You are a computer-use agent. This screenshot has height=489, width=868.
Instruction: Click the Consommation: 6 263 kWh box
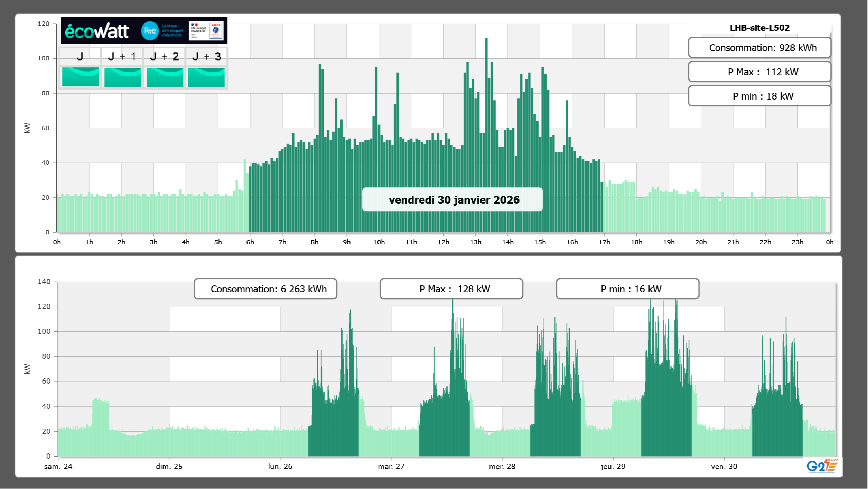pyautogui.click(x=265, y=289)
